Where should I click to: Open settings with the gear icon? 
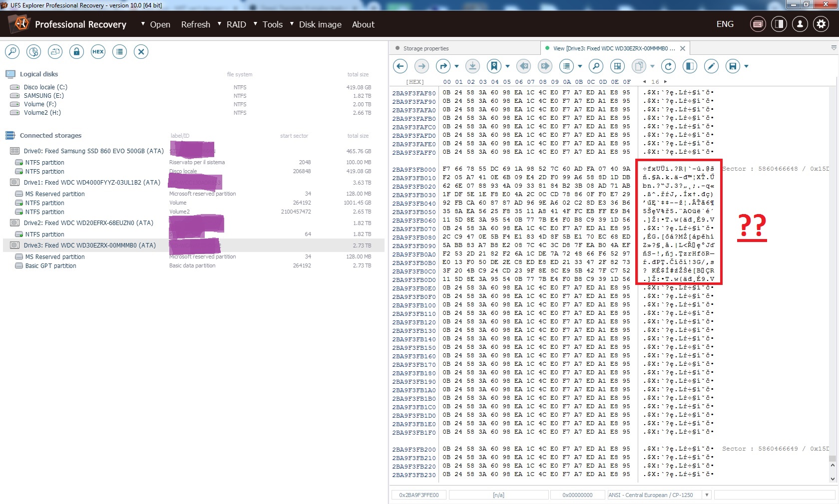(x=821, y=24)
